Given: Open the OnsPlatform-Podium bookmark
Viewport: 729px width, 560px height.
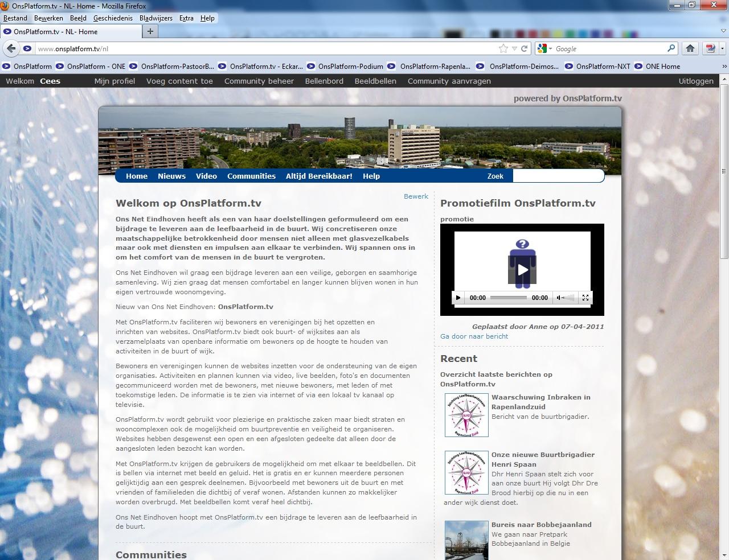Looking at the screenshot, I should coord(345,67).
